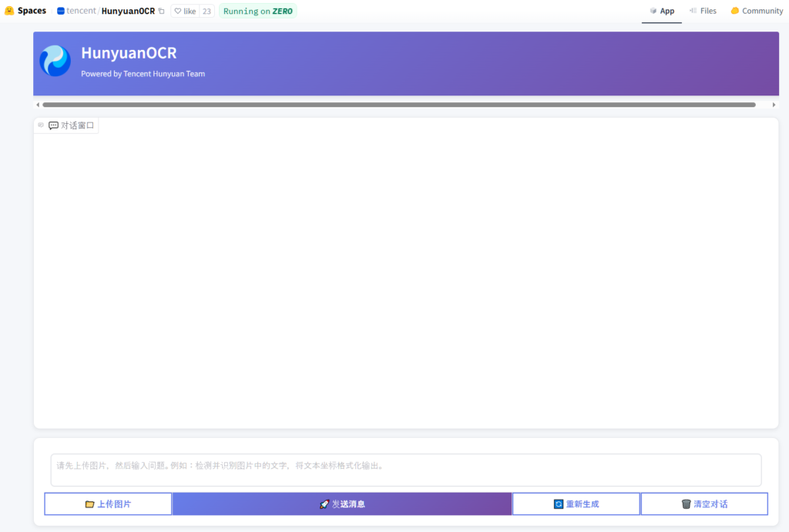View the like count of 23
The width and height of the screenshot is (789, 532).
206,11
